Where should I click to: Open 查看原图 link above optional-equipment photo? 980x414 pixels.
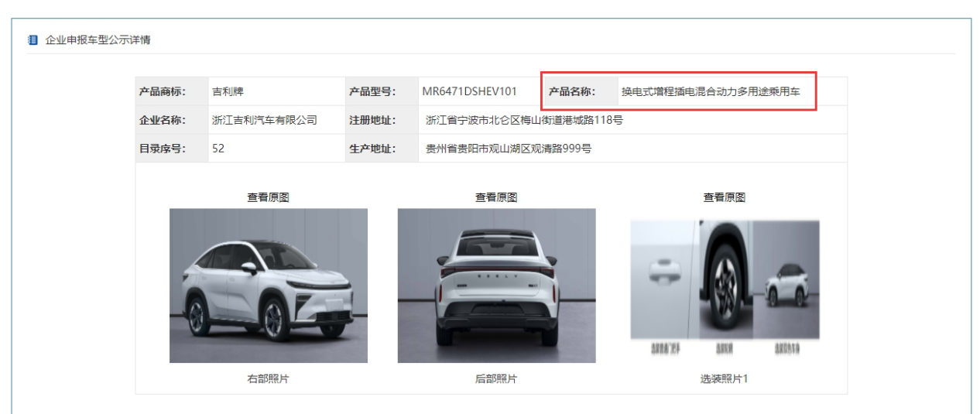coord(725,197)
